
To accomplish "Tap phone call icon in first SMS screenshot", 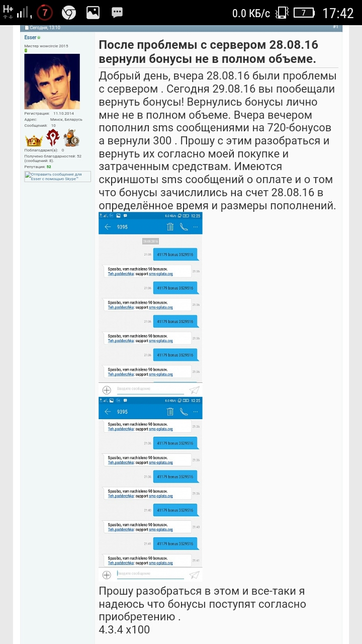I will click(x=184, y=227).
